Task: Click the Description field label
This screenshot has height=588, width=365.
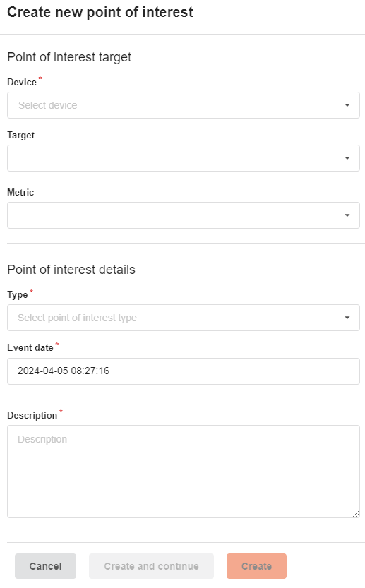Action: tap(32, 416)
